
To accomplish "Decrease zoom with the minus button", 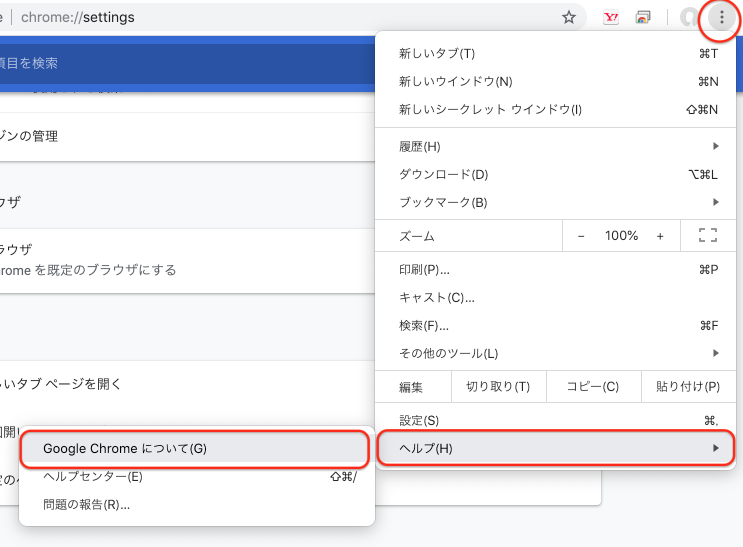I will pyautogui.click(x=581, y=236).
